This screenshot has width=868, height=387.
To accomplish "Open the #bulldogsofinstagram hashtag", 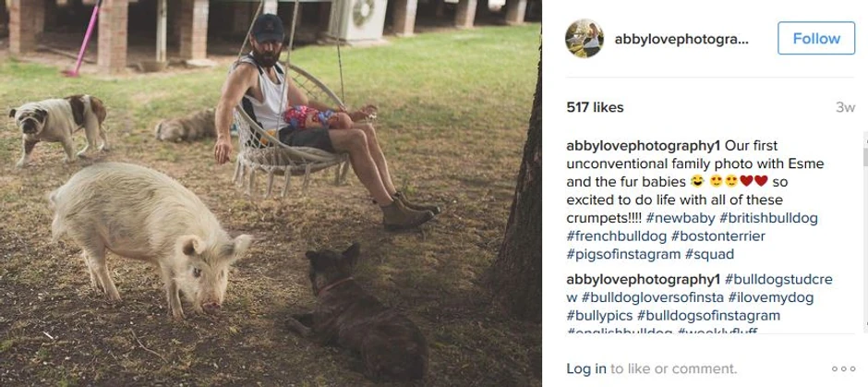I will (708, 316).
